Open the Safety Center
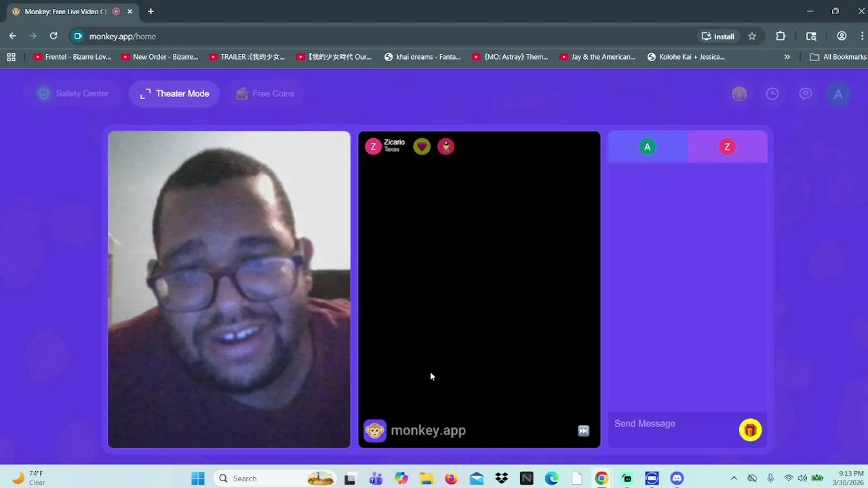Viewport: 868px width, 488px height. 73,94
